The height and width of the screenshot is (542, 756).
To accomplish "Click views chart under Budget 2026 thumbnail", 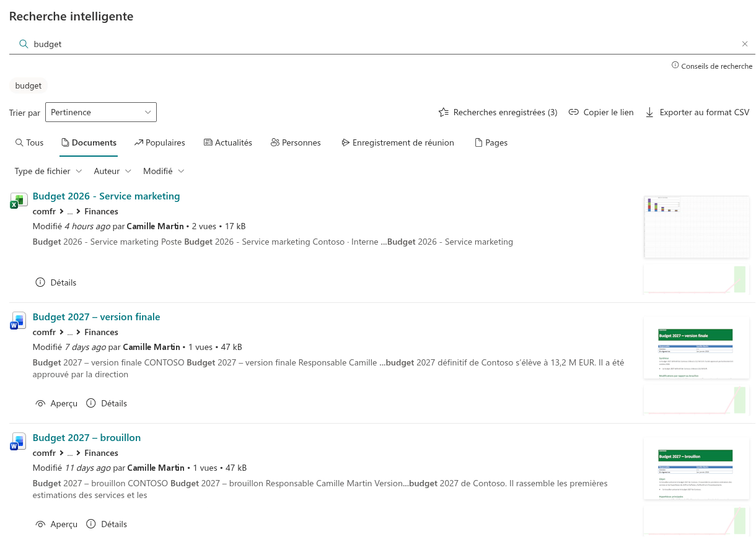I will [x=697, y=279].
